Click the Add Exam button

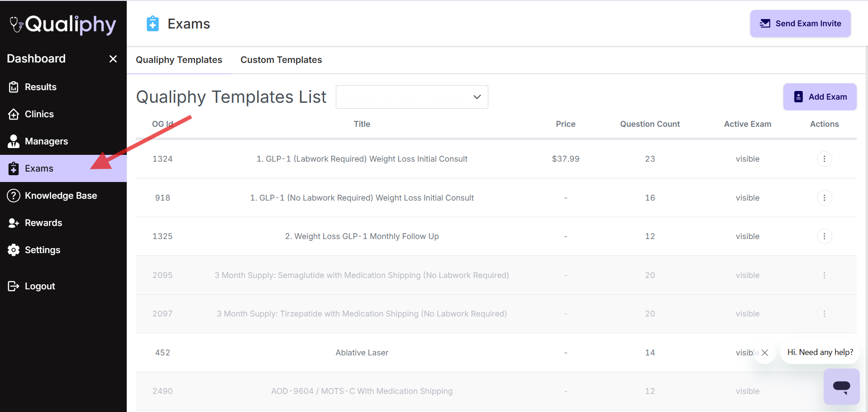(x=820, y=97)
